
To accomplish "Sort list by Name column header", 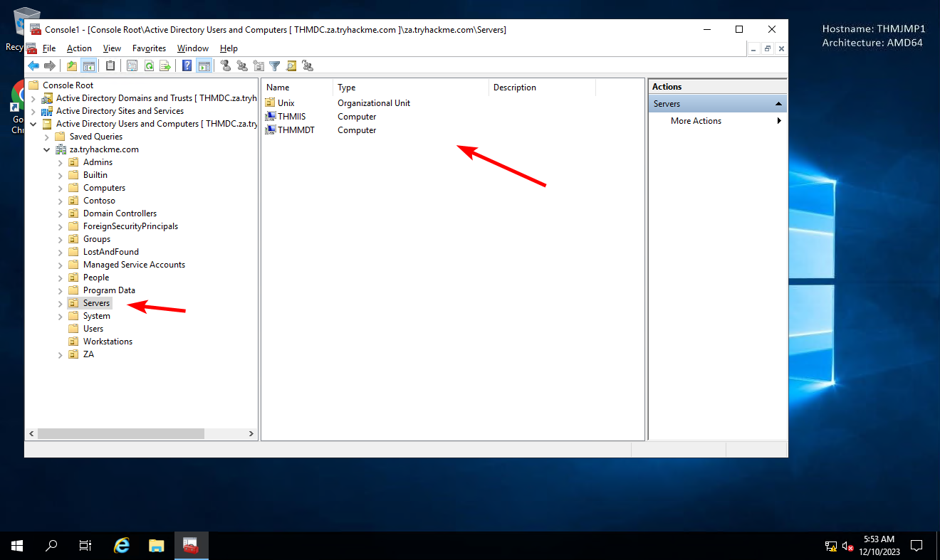I will pyautogui.click(x=298, y=88).
